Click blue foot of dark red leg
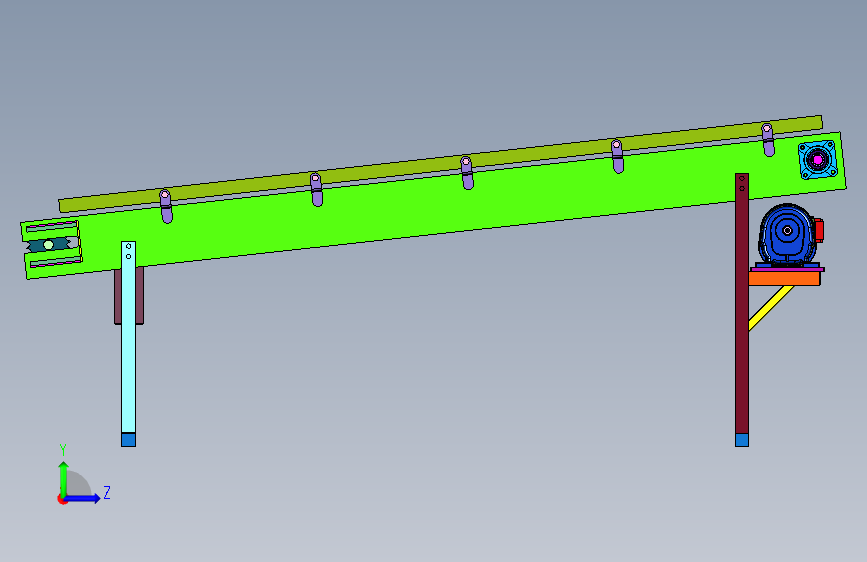Image resolution: width=867 pixels, height=562 pixels. [742, 440]
